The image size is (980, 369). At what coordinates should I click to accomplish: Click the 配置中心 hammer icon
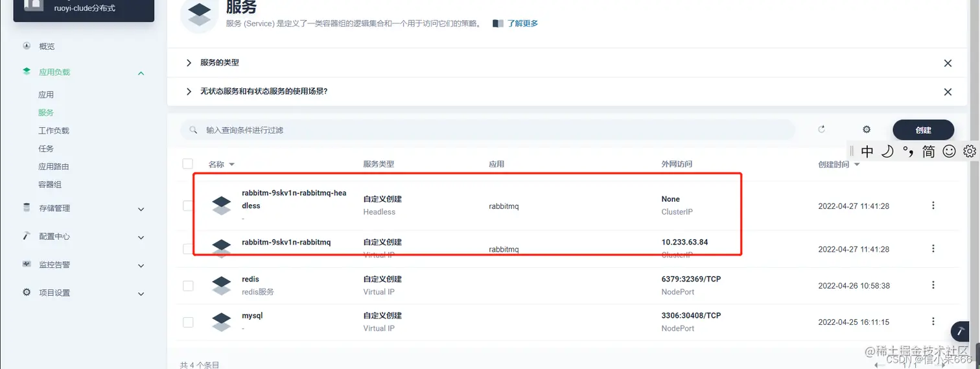pyautogui.click(x=27, y=236)
